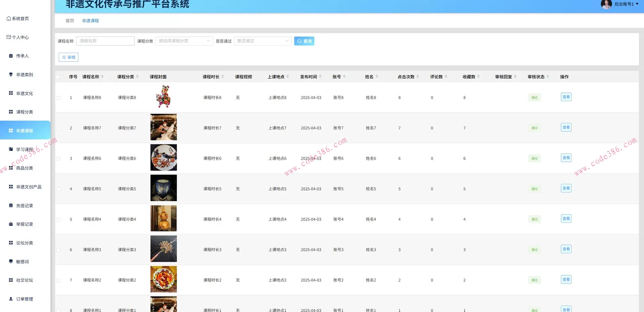644x312 pixels.
Task: Sort by 课程名称 column arrows
Action: tap(102, 77)
